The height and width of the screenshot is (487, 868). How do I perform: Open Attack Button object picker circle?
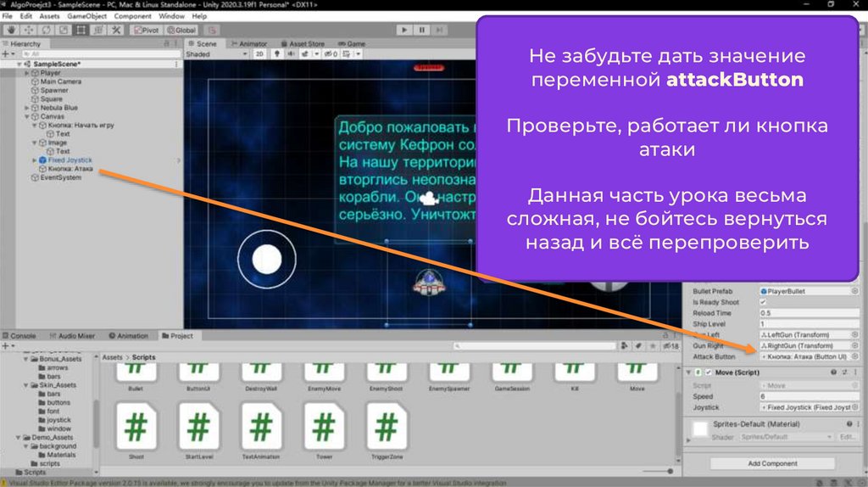click(854, 357)
